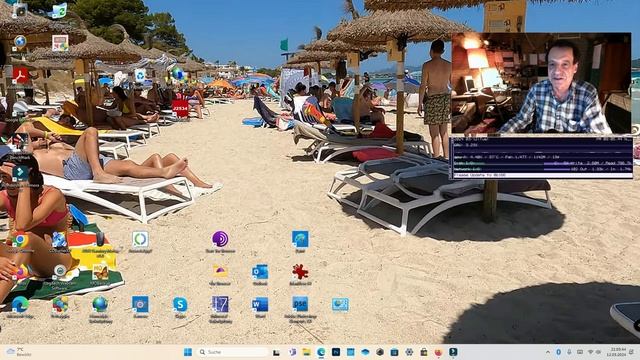Click the microphone tray icon
The image size is (640, 360).
569,352
